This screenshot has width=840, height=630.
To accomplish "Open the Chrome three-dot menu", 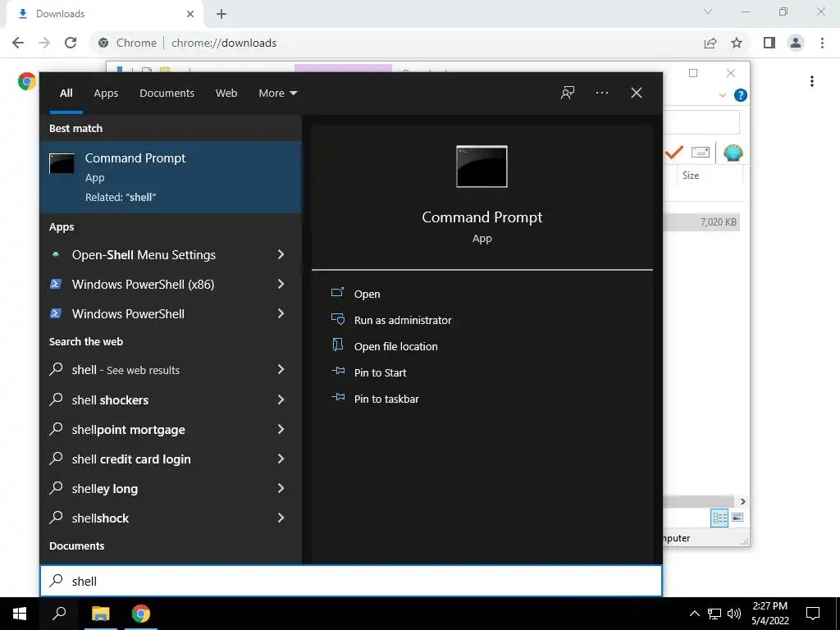I will tap(822, 43).
